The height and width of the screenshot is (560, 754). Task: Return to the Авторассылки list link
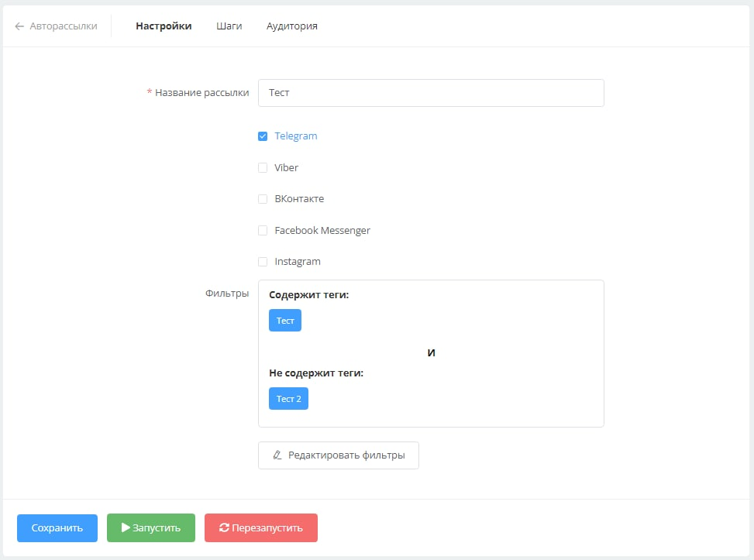click(x=63, y=26)
